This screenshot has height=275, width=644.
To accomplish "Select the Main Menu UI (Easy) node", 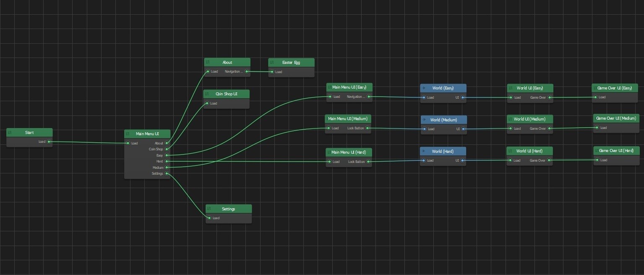I will tap(349, 87).
